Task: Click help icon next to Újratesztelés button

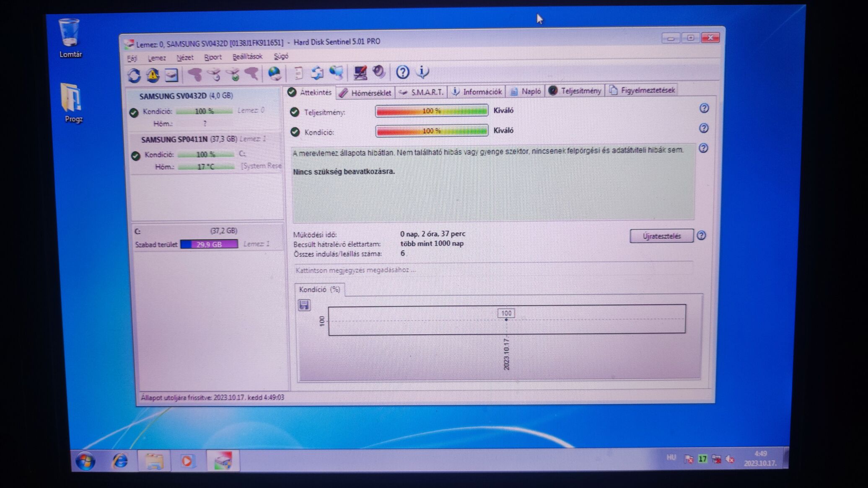Action: click(701, 235)
